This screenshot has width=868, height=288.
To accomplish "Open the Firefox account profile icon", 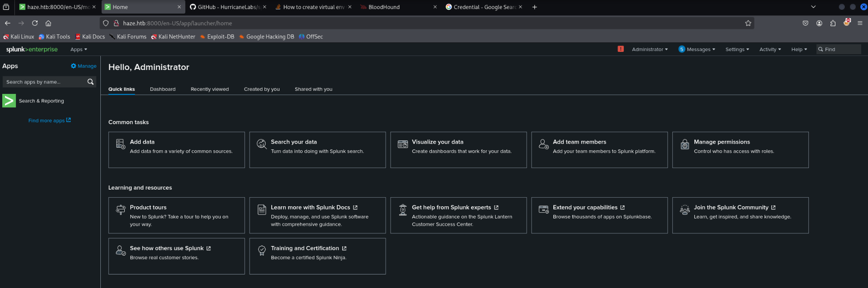I will pos(819,23).
